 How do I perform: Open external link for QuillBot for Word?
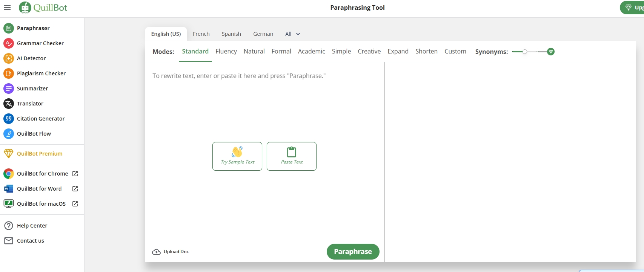(75, 189)
